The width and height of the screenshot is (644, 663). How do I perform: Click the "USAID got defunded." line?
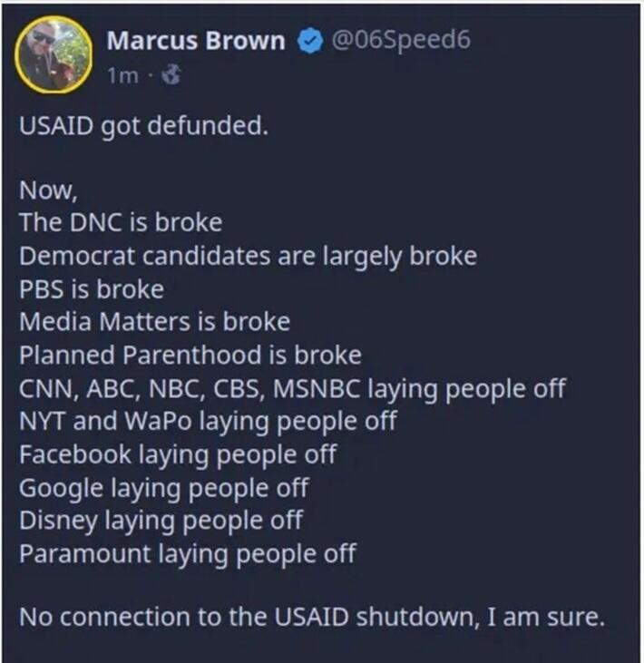pos(144,125)
